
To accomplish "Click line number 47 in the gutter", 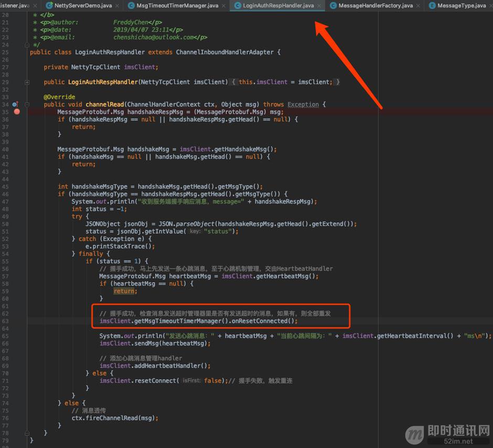I will point(5,201).
